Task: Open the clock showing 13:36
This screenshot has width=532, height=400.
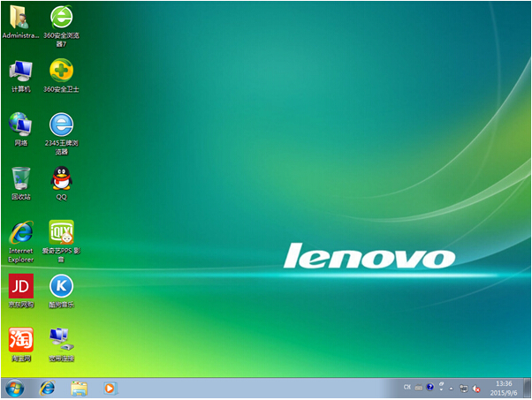Action: point(504,389)
